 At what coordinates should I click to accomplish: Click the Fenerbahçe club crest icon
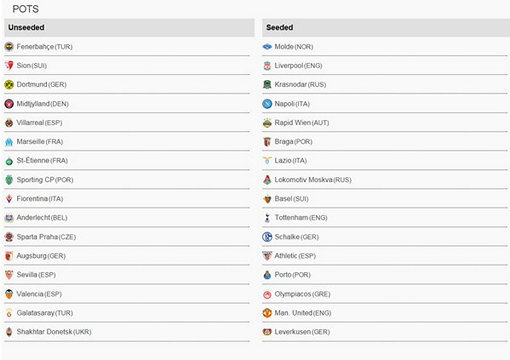9,46
